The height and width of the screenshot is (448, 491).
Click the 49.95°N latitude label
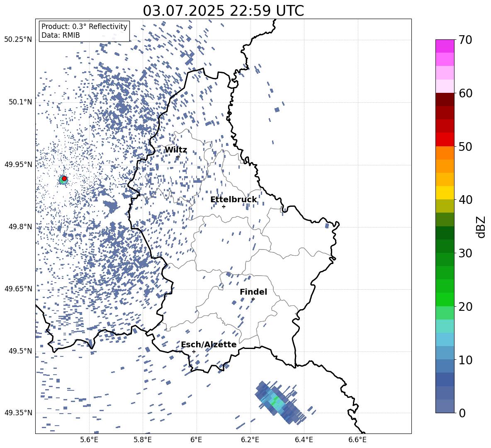(19, 165)
